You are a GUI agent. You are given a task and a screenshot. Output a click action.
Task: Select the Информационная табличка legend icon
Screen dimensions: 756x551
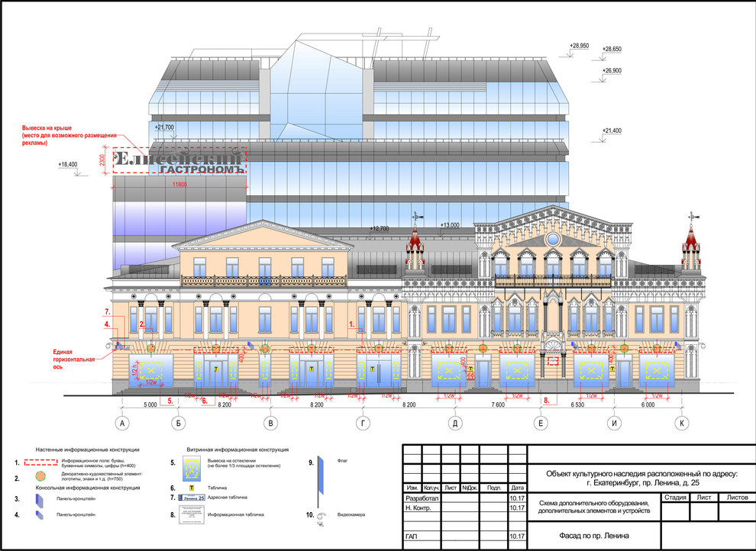193,514
